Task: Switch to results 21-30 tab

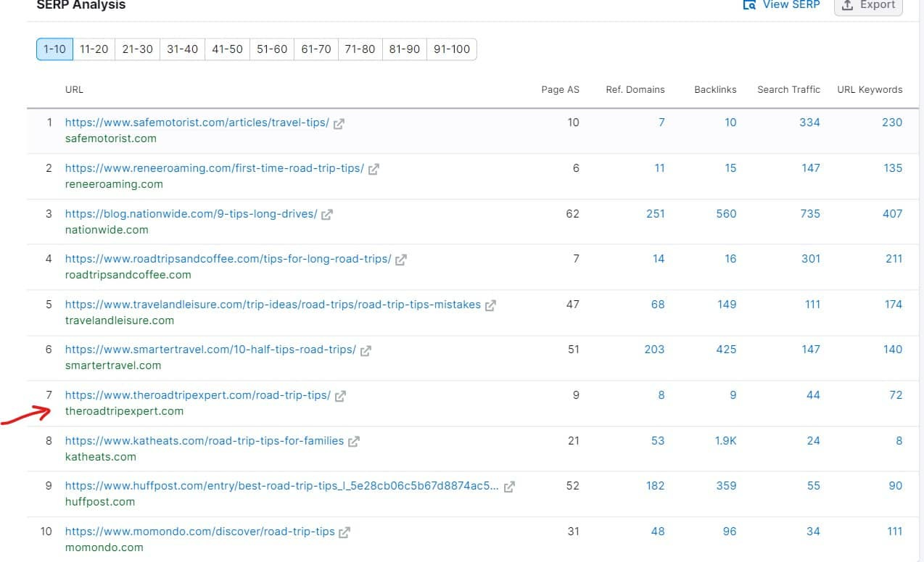Action: click(x=137, y=49)
